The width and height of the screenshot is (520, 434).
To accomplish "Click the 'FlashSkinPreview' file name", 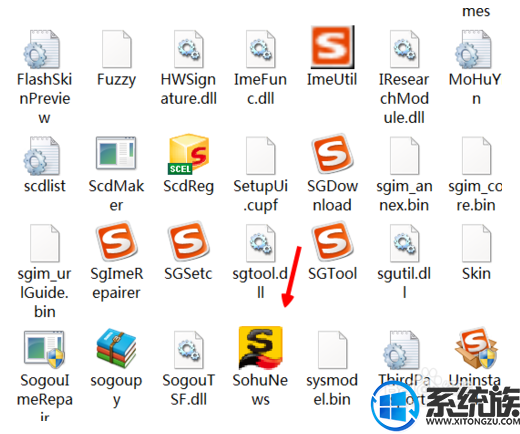I will [x=44, y=99].
